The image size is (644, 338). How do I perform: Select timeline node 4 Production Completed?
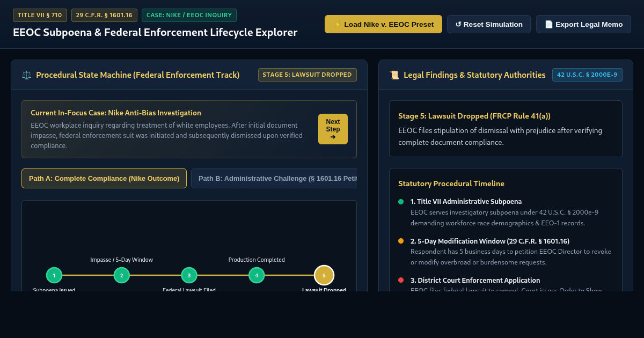257,275
